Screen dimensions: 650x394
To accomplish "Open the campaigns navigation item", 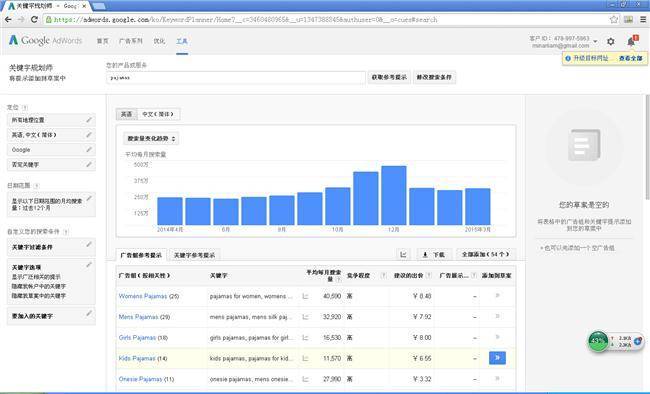I will [131, 41].
